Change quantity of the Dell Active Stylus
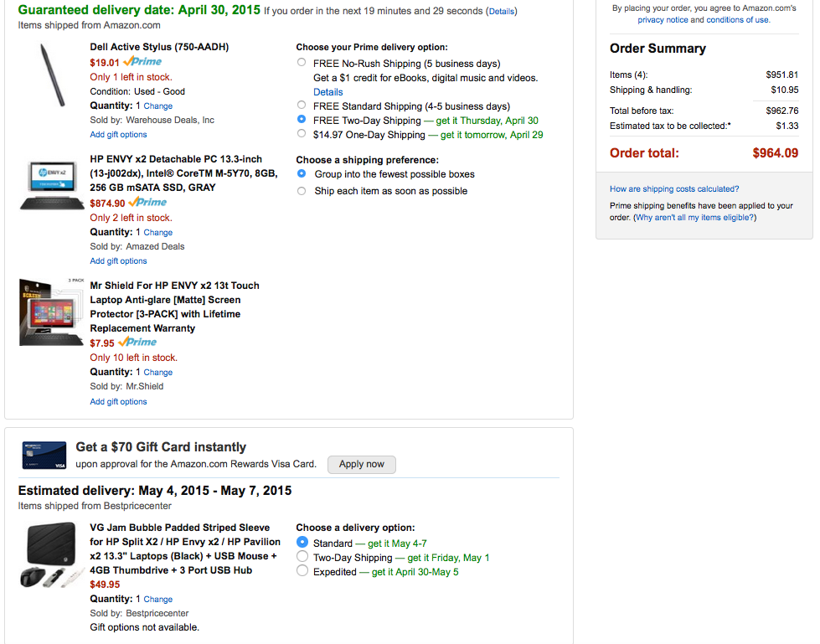Screen dimensions: 820x644 pos(157,106)
